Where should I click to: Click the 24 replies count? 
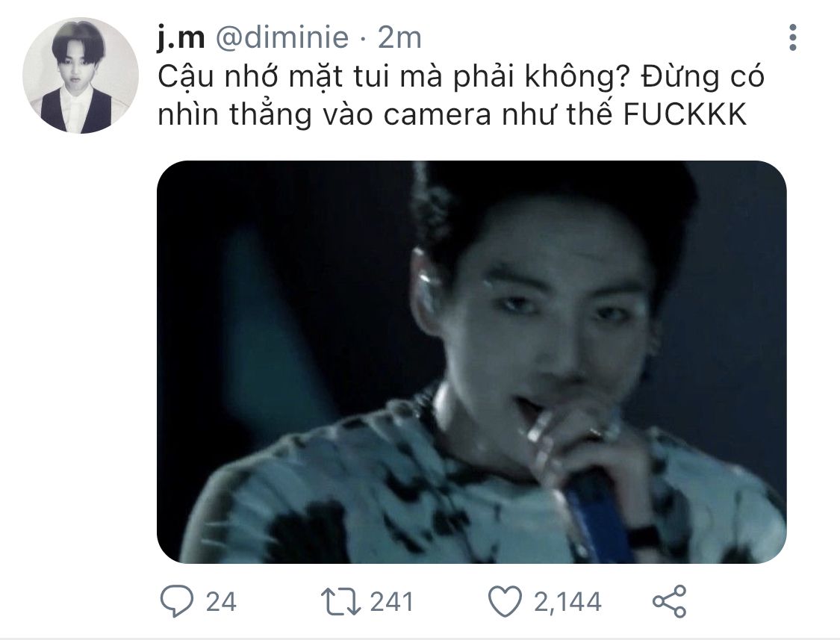(x=221, y=601)
